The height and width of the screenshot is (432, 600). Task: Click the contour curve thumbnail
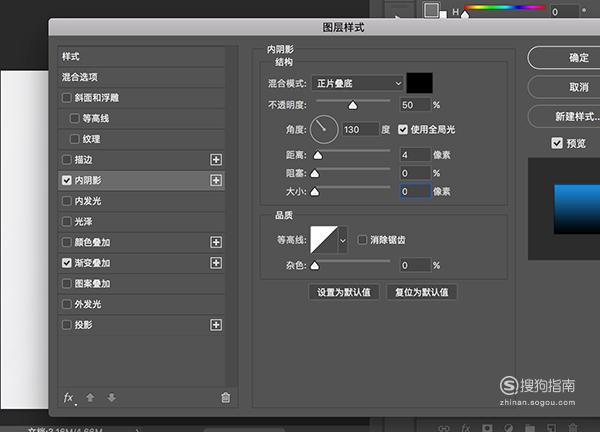[324, 240]
